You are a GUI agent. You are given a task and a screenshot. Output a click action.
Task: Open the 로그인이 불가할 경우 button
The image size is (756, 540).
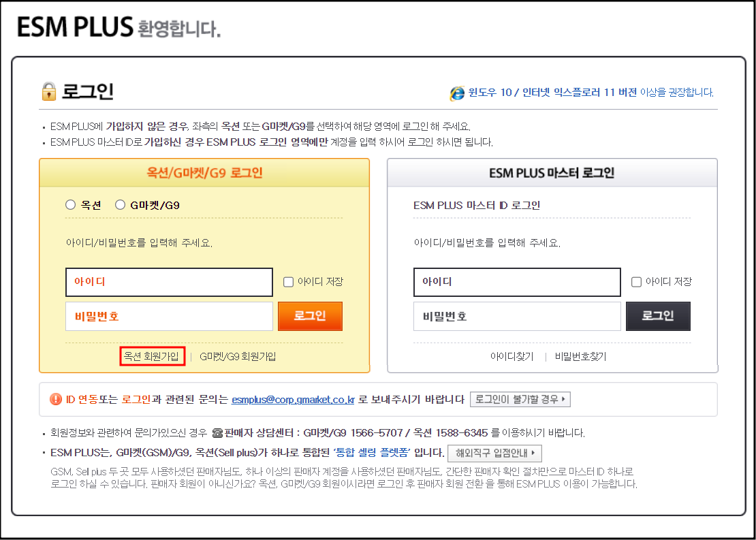click(x=520, y=399)
